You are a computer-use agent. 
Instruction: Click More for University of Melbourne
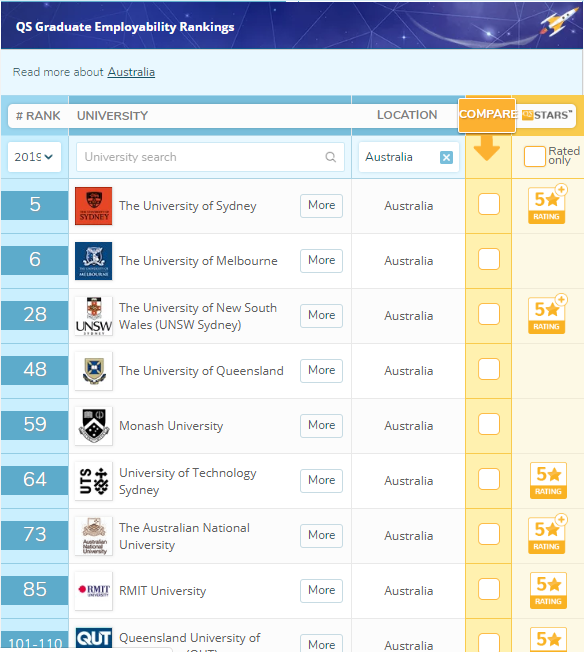coord(322,261)
